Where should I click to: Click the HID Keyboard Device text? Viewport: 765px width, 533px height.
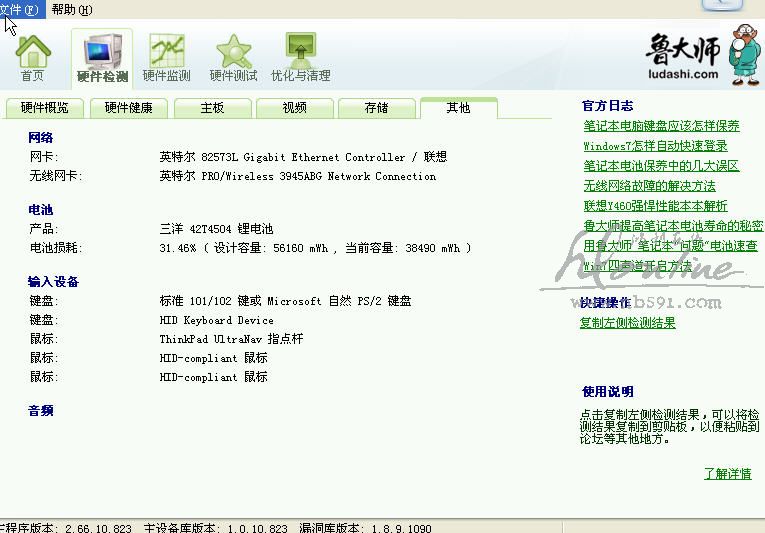[217, 321]
